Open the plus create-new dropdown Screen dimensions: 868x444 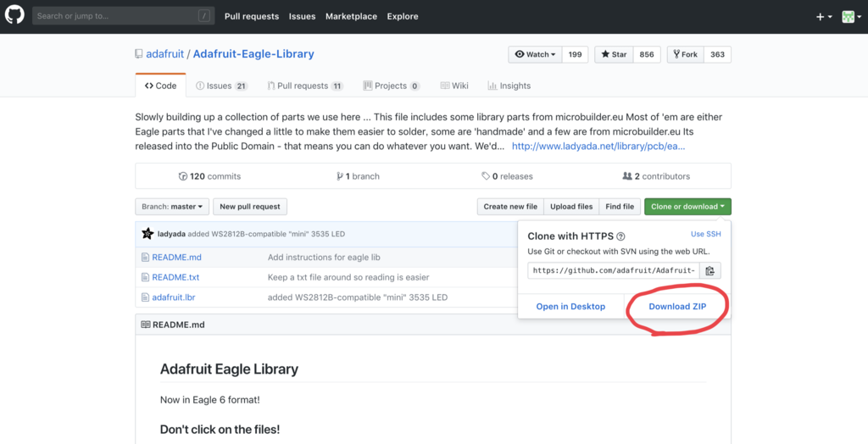[x=824, y=17]
